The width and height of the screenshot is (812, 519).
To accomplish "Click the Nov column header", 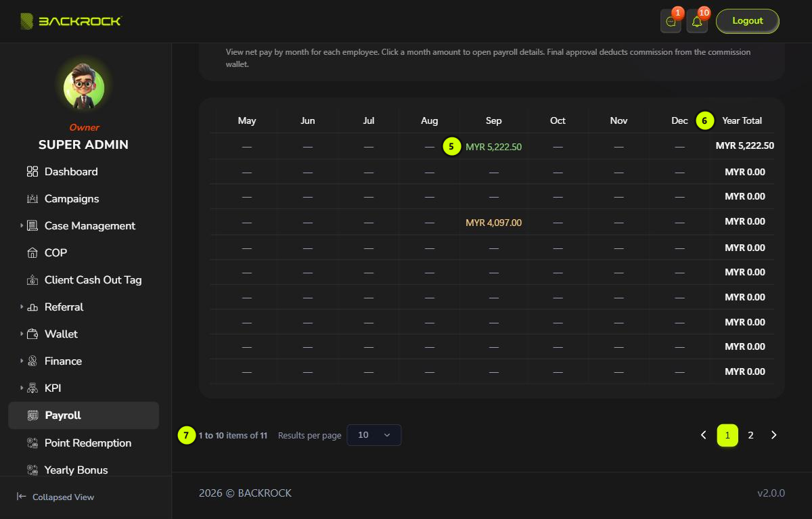I will pos(618,120).
